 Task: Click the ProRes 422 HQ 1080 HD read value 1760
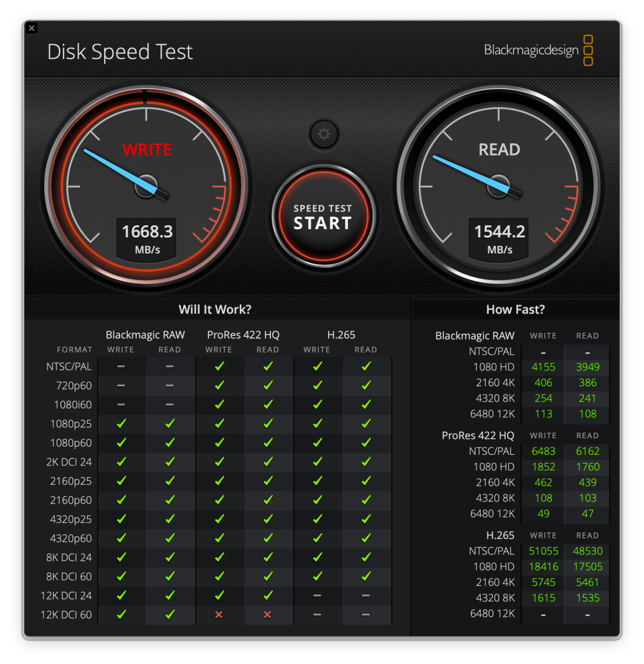click(588, 467)
